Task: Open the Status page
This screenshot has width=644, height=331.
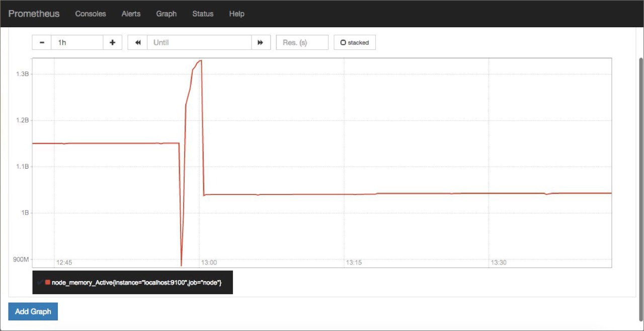Action: [x=203, y=14]
